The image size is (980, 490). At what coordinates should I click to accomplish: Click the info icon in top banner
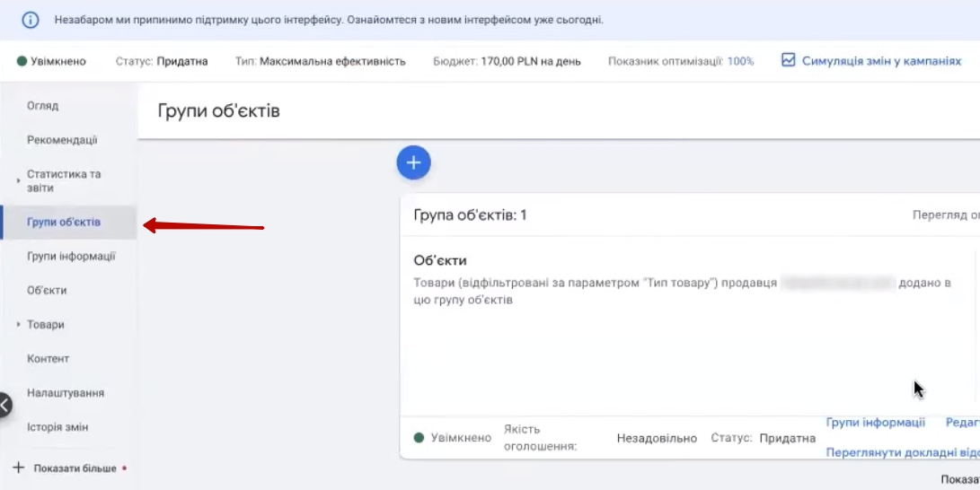pyautogui.click(x=31, y=19)
